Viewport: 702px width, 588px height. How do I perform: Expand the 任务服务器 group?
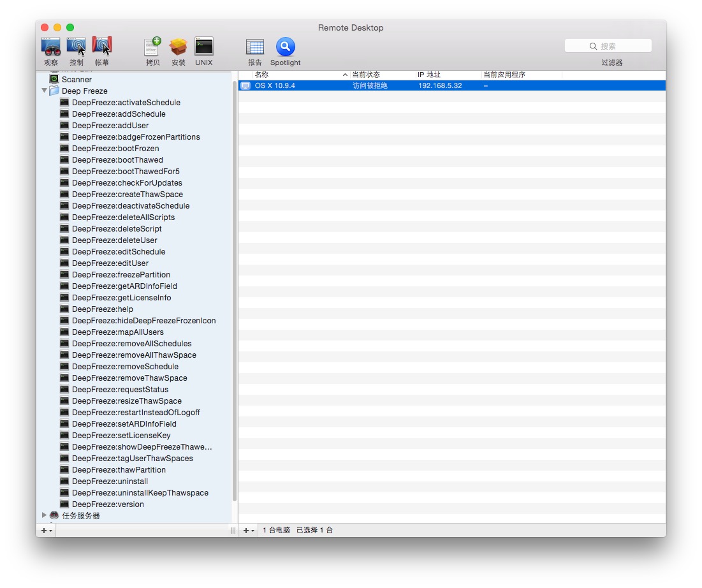pyautogui.click(x=45, y=515)
